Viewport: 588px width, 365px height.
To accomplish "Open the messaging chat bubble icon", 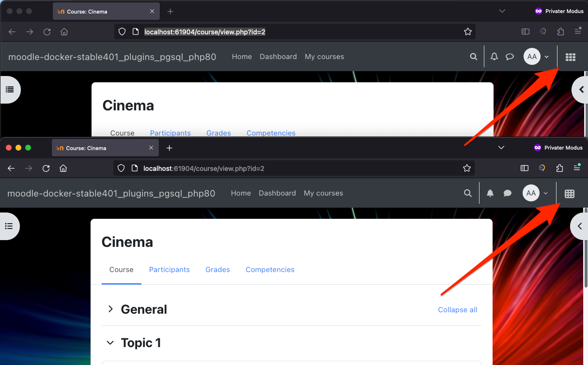I will pyautogui.click(x=507, y=193).
